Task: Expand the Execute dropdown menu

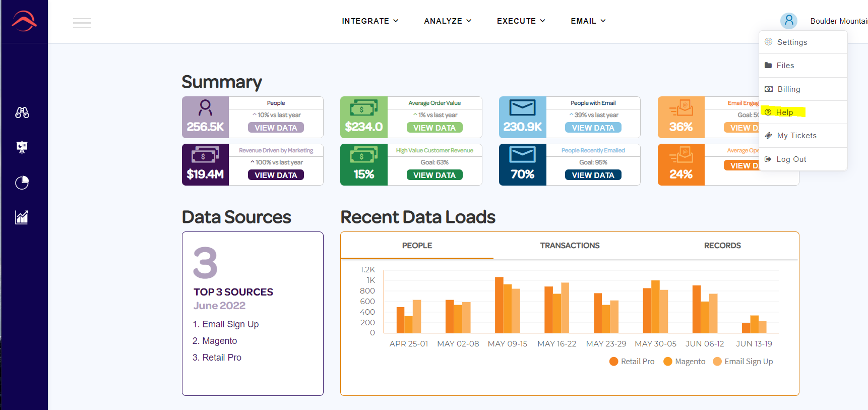Action: [x=521, y=21]
